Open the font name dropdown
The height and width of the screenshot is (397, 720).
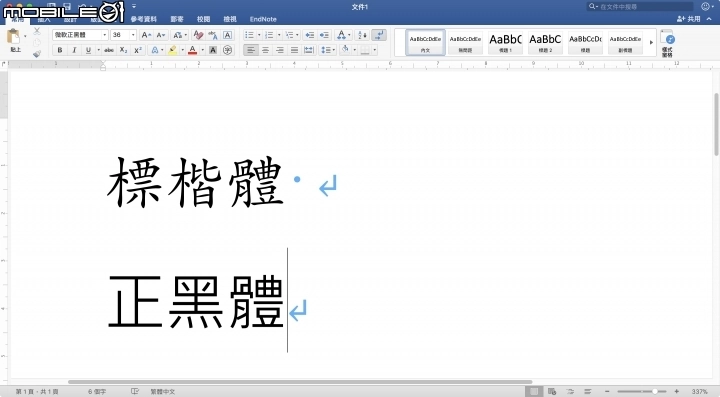pos(105,35)
